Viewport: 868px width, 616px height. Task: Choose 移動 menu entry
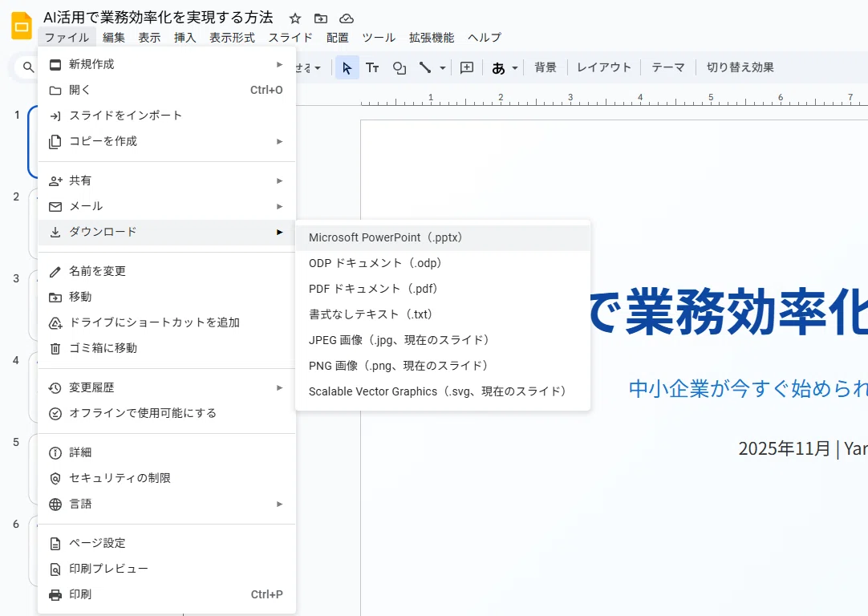[x=167, y=297]
